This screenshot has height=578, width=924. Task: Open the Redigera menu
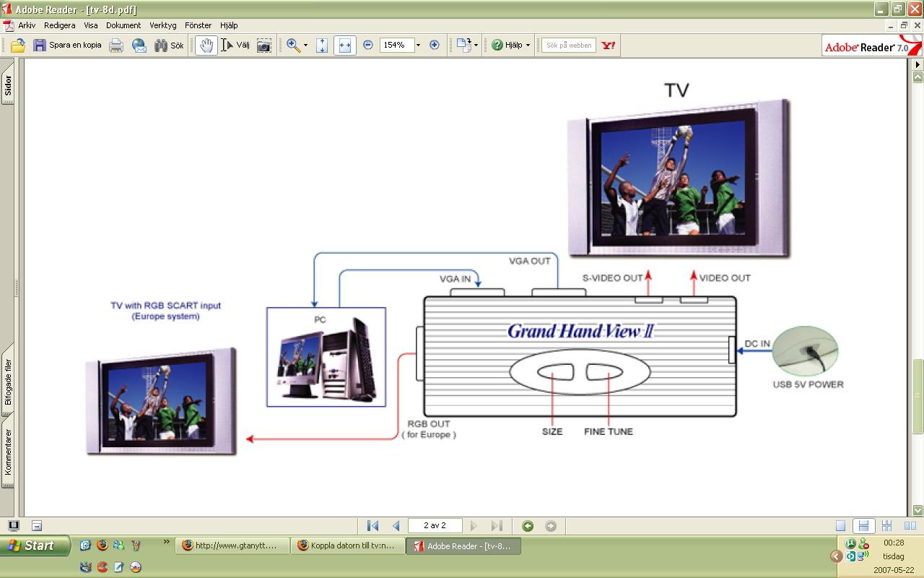60,25
